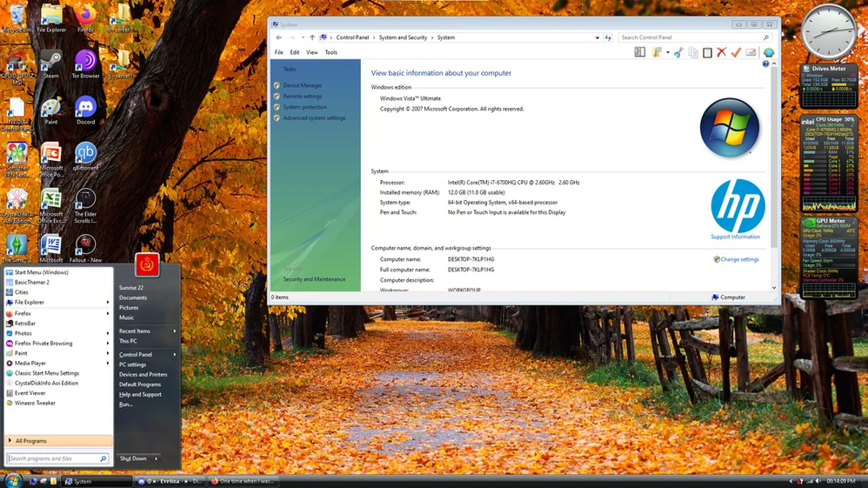This screenshot has width=868, height=488.
Task: Click the email toolbar icon
Action: [751, 52]
